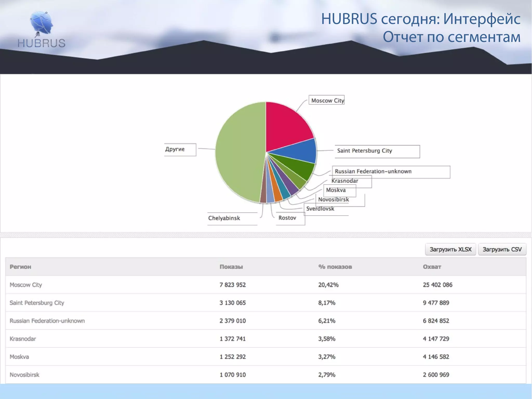Click percentage cell 6,21%
The height and width of the screenshot is (399, 532).
[x=327, y=321]
